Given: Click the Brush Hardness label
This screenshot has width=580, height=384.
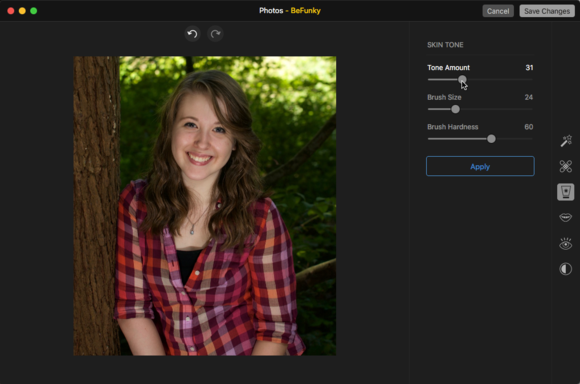Looking at the screenshot, I should pyautogui.click(x=452, y=127).
